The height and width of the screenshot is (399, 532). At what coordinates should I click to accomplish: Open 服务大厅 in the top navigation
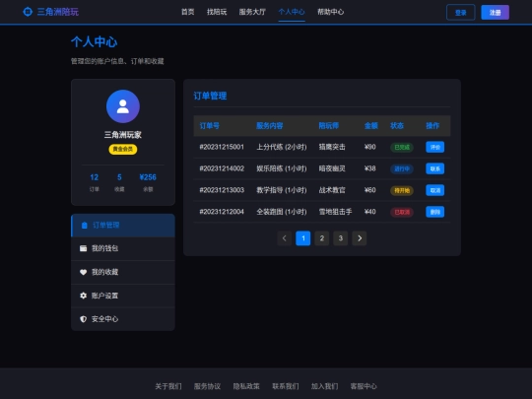click(252, 12)
